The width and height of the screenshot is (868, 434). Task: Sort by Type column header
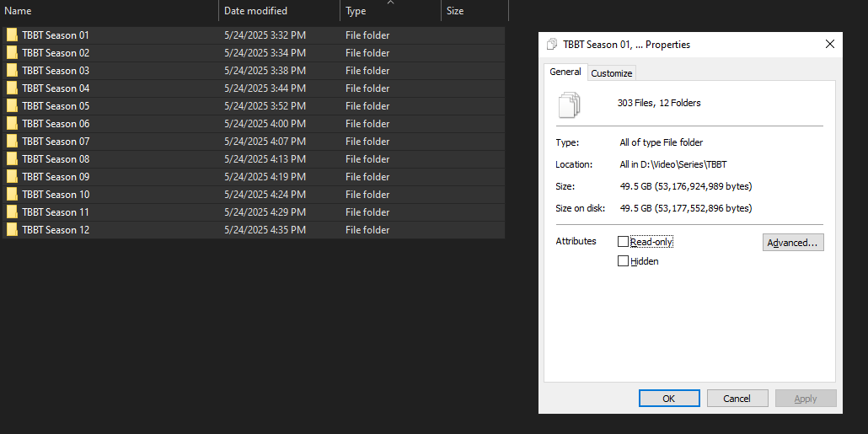pyautogui.click(x=390, y=10)
